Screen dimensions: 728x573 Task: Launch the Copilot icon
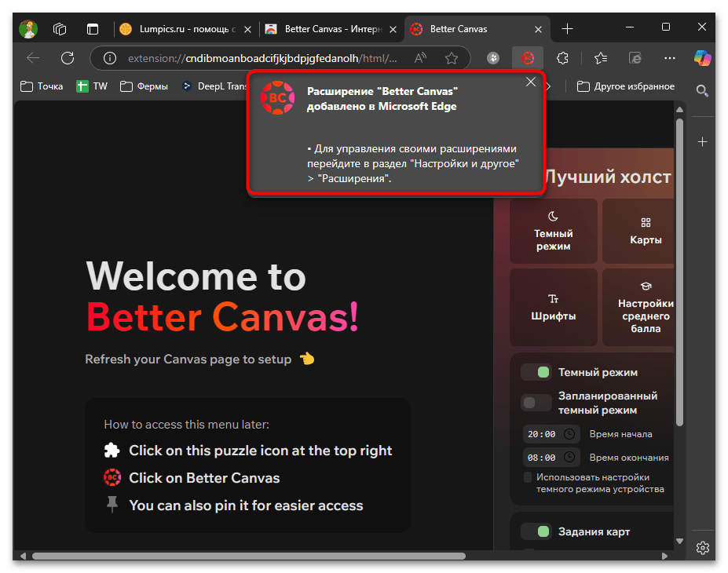[x=703, y=58]
